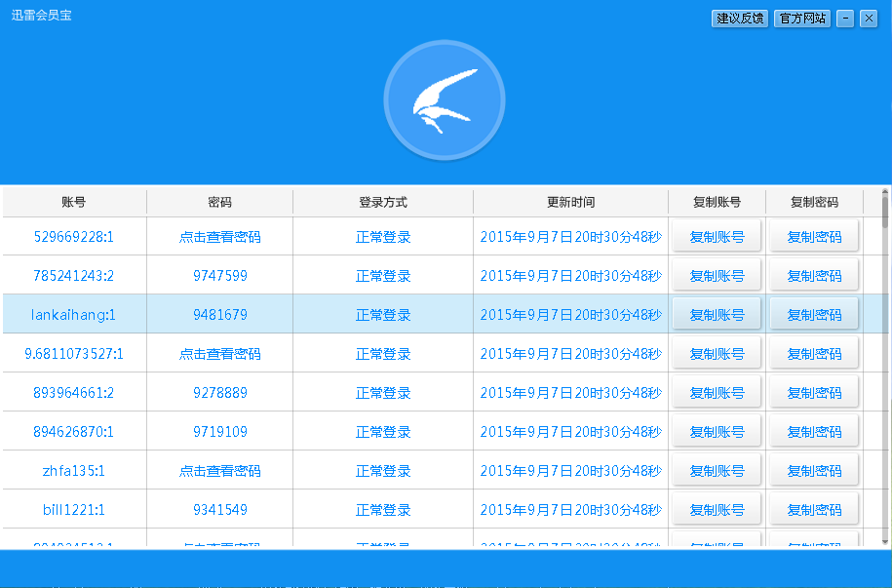Copy the password for bill1221:1
892x588 pixels.
point(813,508)
